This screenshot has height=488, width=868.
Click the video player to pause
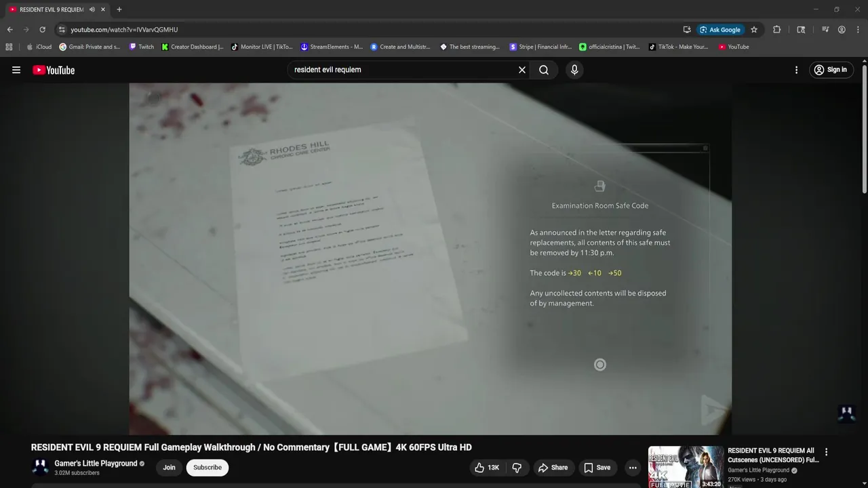pos(430,258)
